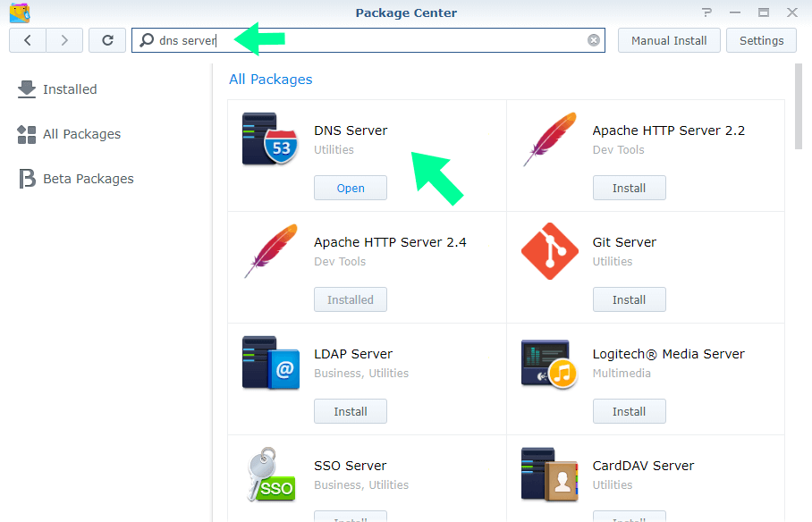Click the Git Server icon
The width and height of the screenshot is (812, 522).
[549, 251]
